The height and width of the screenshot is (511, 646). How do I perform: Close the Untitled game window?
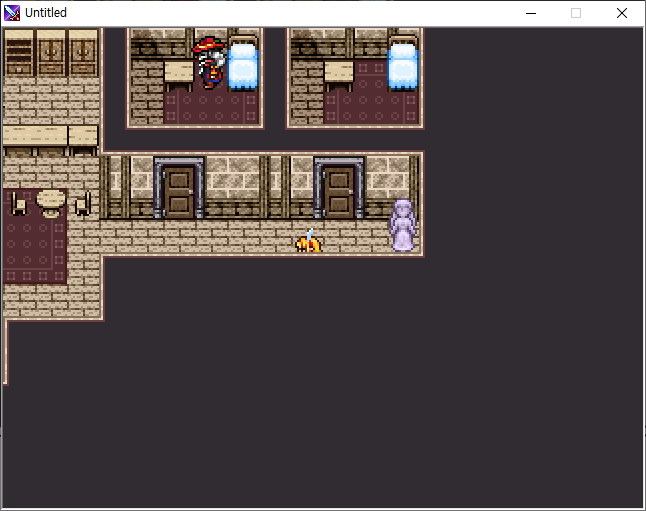click(622, 13)
